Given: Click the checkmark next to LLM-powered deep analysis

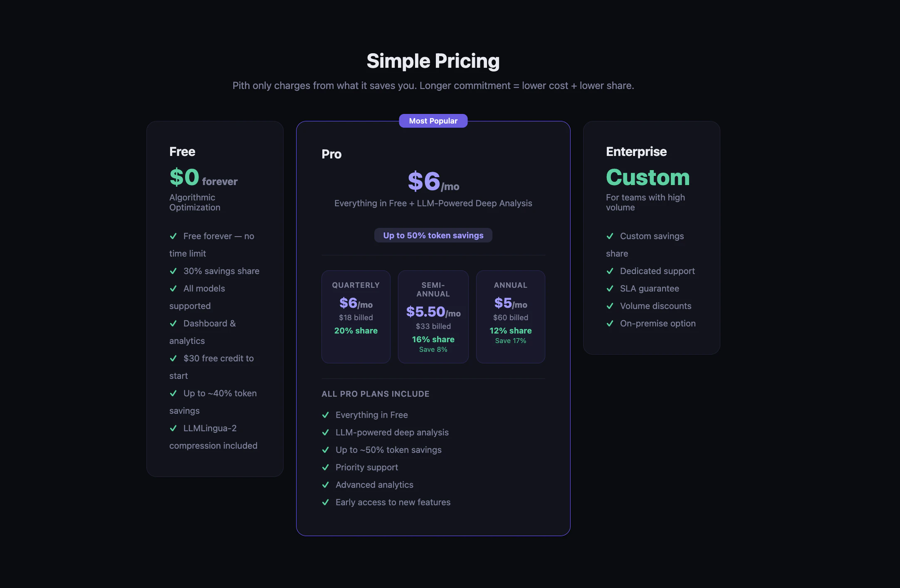Looking at the screenshot, I should 326,432.
